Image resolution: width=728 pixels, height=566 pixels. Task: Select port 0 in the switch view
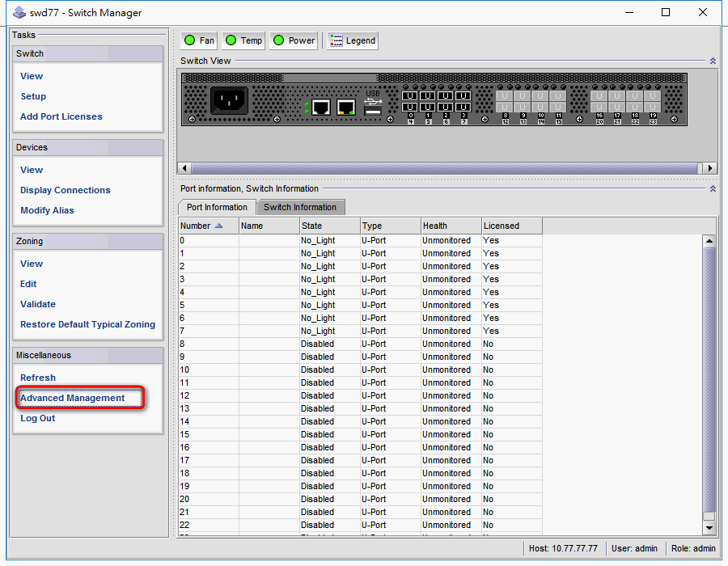click(x=409, y=96)
